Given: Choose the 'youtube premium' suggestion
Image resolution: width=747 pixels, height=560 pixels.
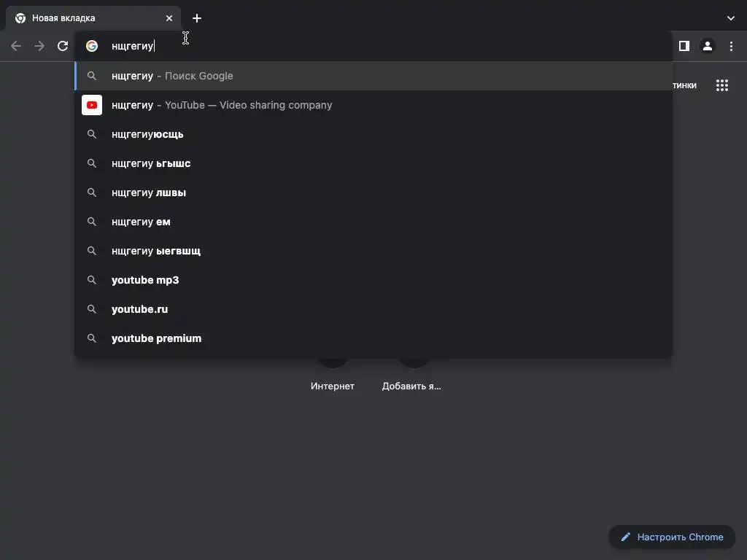Looking at the screenshot, I should pos(156,338).
